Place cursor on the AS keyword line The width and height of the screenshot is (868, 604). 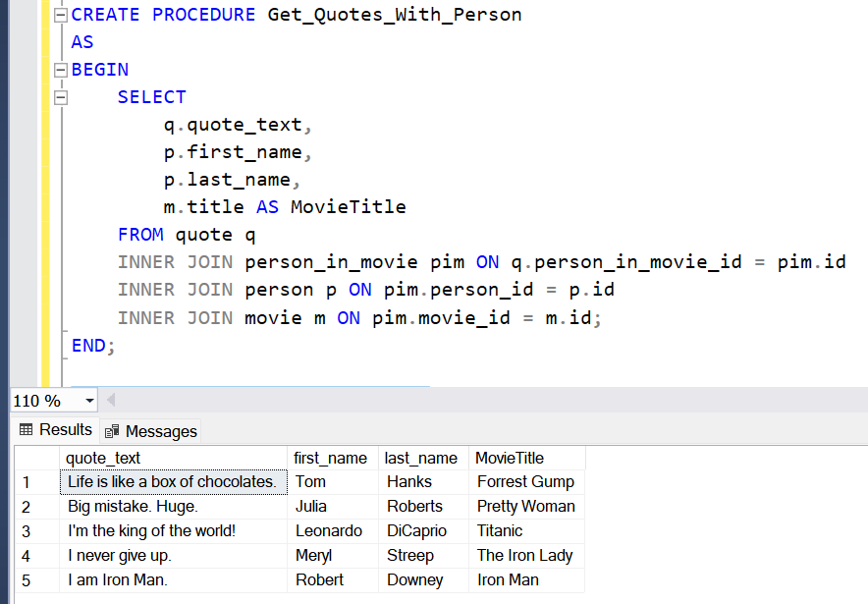pos(82,42)
